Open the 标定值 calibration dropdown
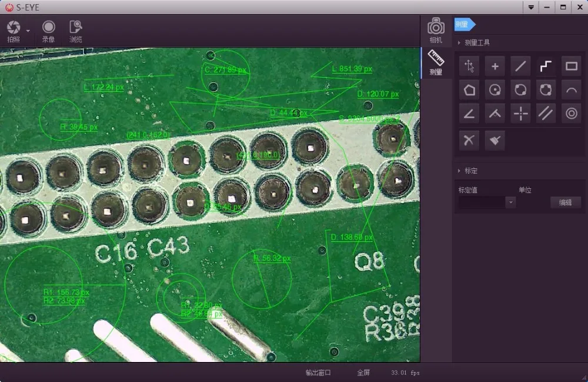 click(x=510, y=202)
